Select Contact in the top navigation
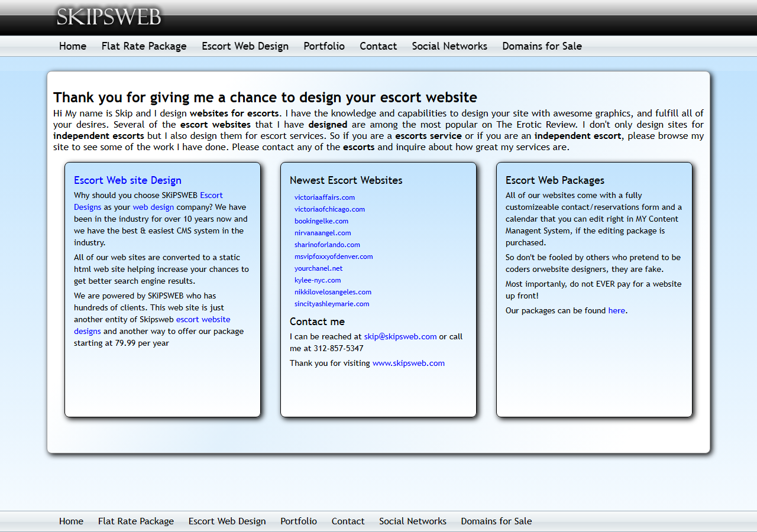This screenshot has height=532, width=757. [x=378, y=46]
